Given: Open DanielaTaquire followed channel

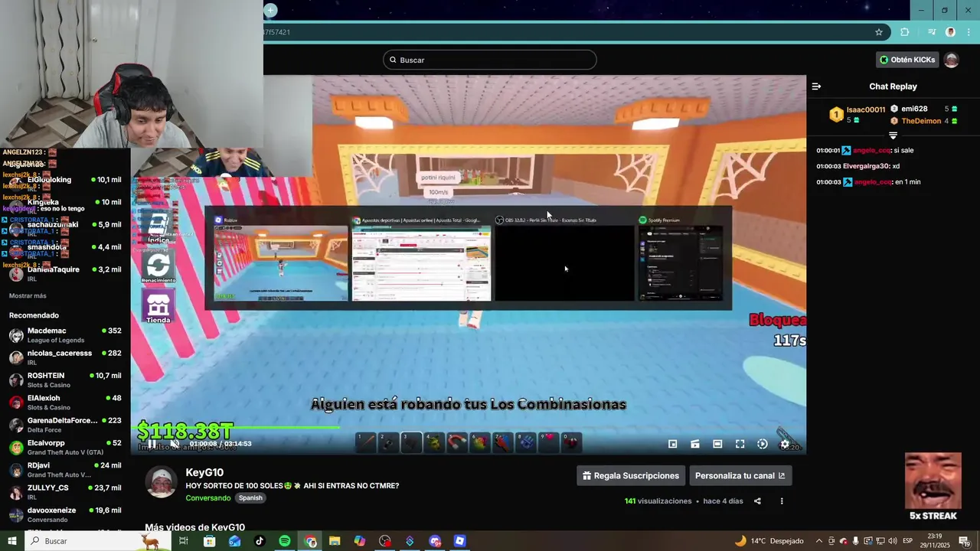Looking at the screenshot, I should point(65,274).
